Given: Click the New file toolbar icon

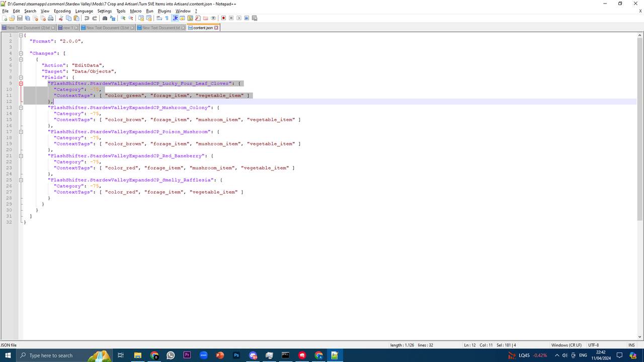Looking at the screenshot, I should 5,18.
